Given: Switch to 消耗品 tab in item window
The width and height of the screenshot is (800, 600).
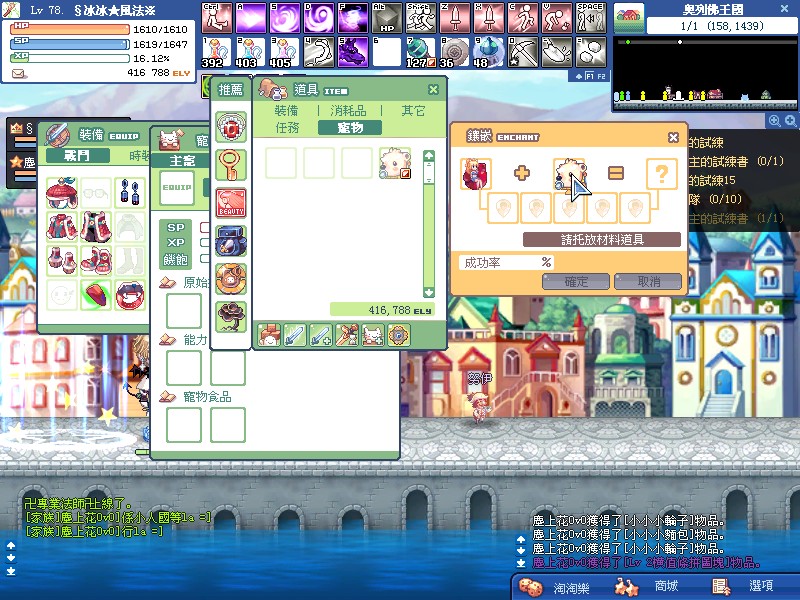Looking at the screenshot, I should point(348,110).
